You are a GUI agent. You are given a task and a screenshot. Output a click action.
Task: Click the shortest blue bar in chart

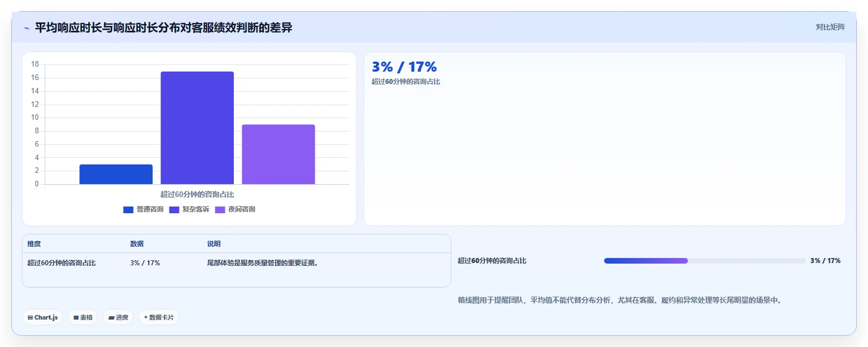[x=116, y=174]
